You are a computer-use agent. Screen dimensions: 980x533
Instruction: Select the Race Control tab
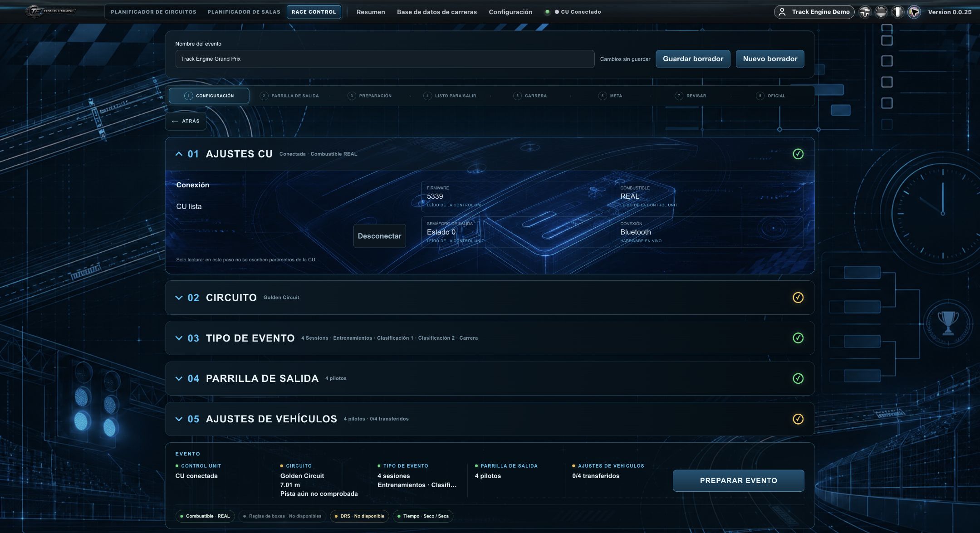pos(314,12)
